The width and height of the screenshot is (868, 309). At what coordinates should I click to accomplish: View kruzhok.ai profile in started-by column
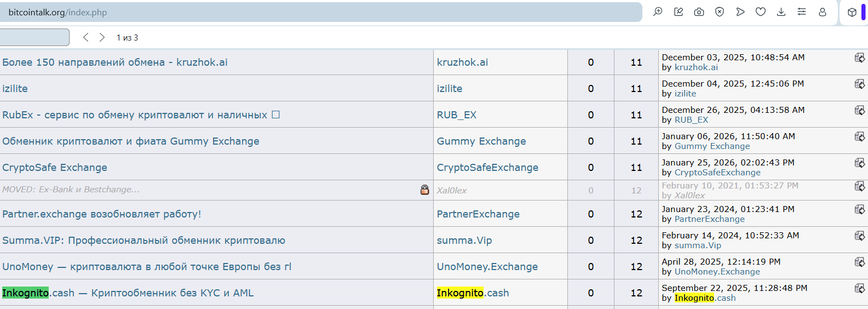pos(462,62)
